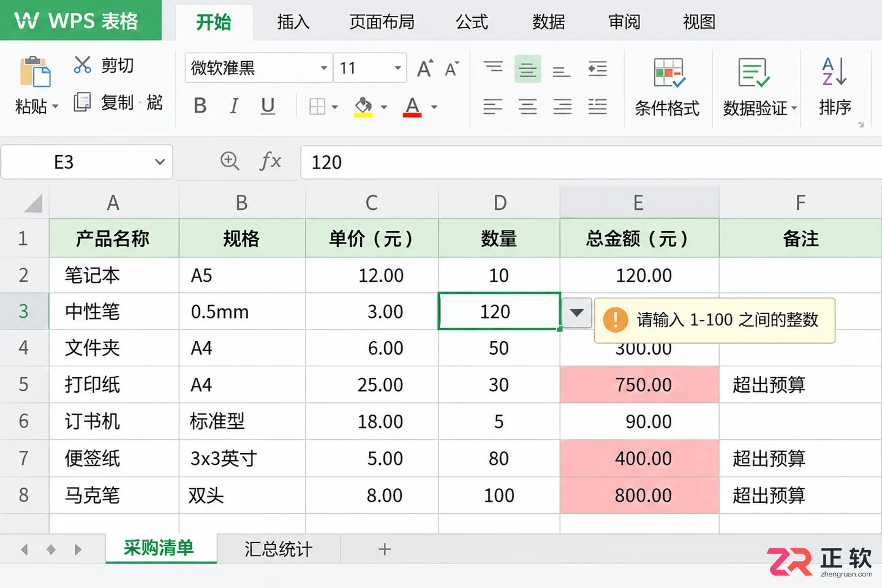
Task: Toggle Italic formatting
Action: click(234, 106)
